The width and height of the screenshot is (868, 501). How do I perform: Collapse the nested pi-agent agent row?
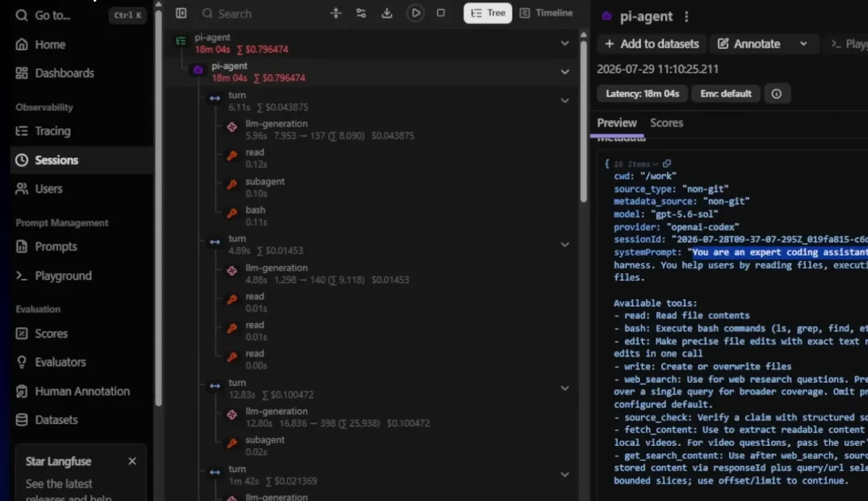pyautogui.click(x=565, y=72)
